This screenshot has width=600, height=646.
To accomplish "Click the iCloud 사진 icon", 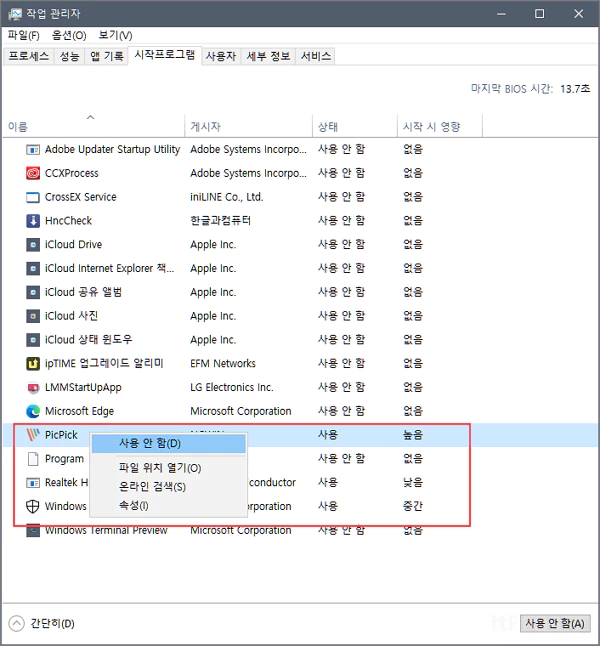I will [33, 316].
